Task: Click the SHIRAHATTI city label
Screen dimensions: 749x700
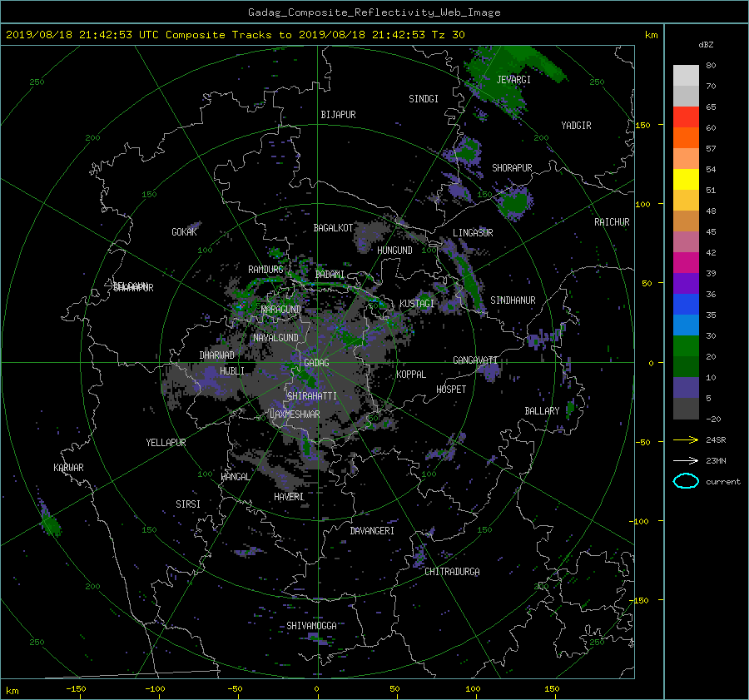Action: click(x=312, y=396)
